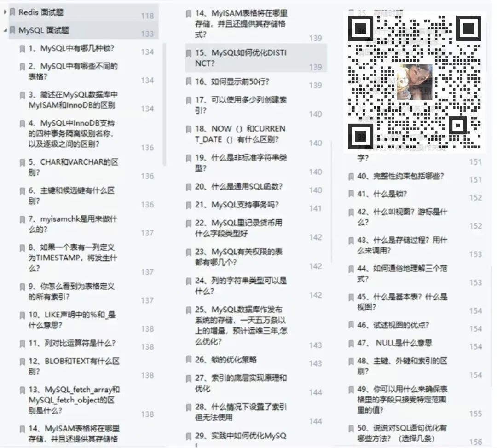Open the Redis 面试题 section

41,12
